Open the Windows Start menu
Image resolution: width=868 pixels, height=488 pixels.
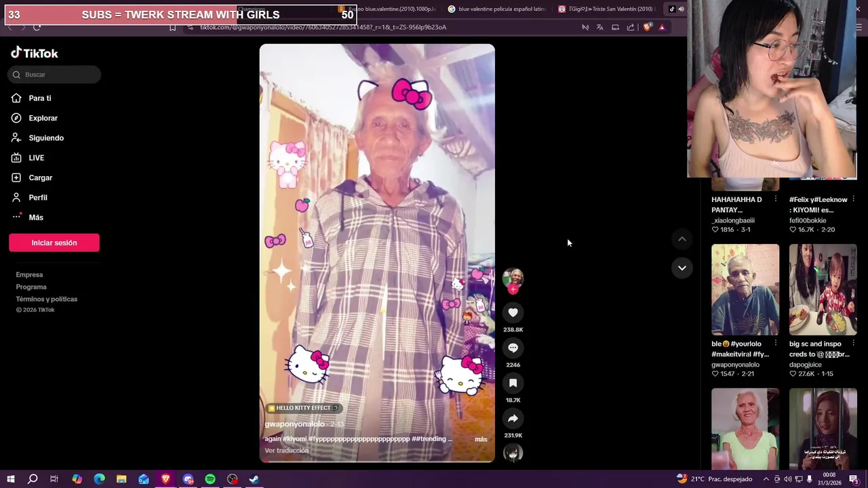10,479
